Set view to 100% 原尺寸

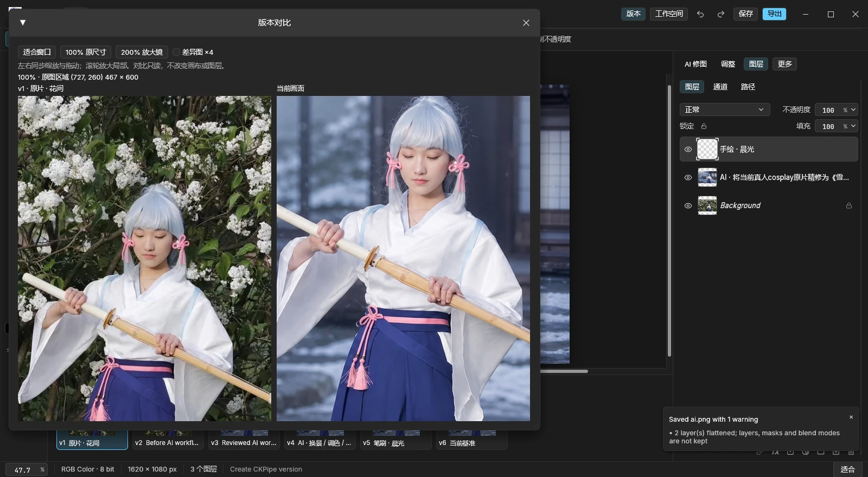click(86, 52)
